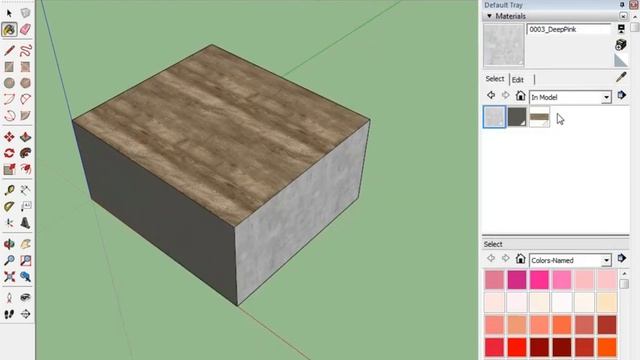Select the Line pencil tool
Image resolution: width=640 pixels, height=360 pixels.
[x=9, y=51]
